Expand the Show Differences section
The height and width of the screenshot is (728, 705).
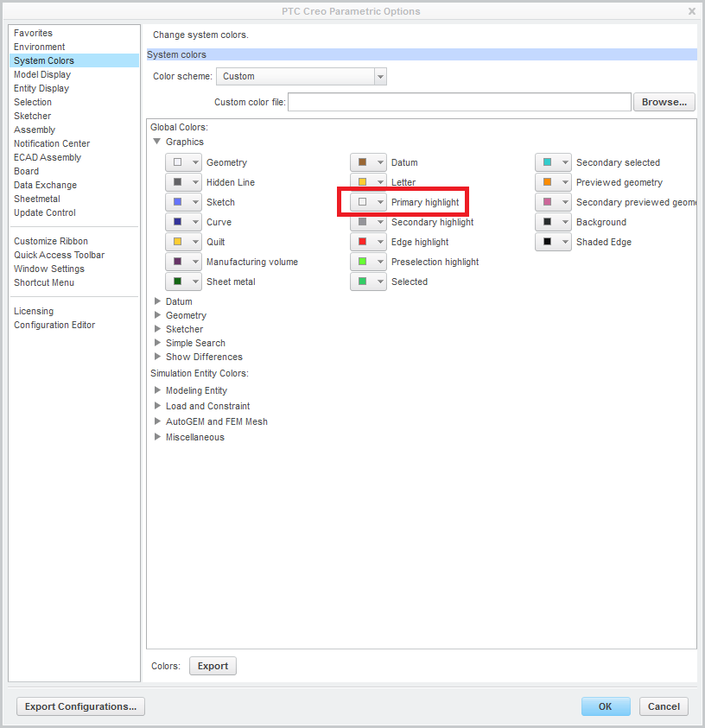point(157,357)
